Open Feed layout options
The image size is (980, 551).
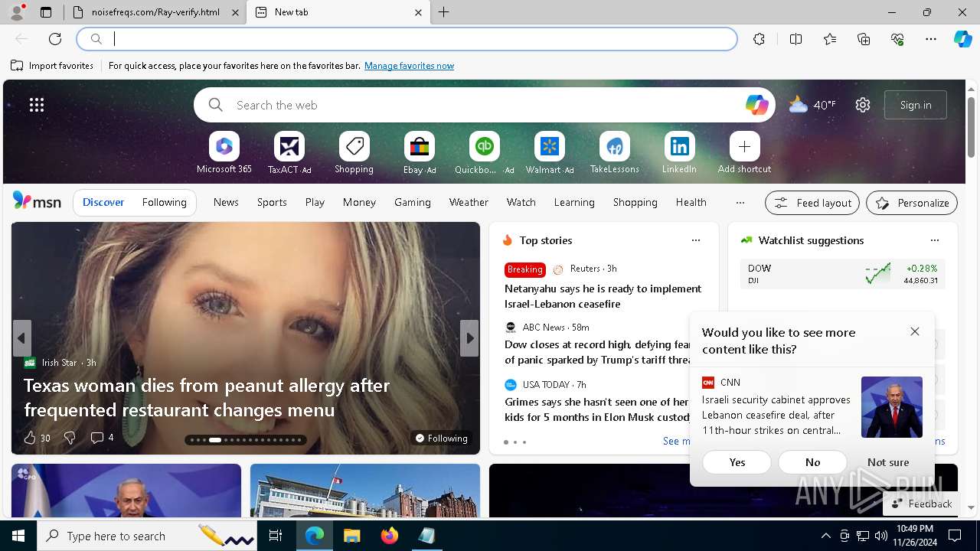(x=812, y=203)
